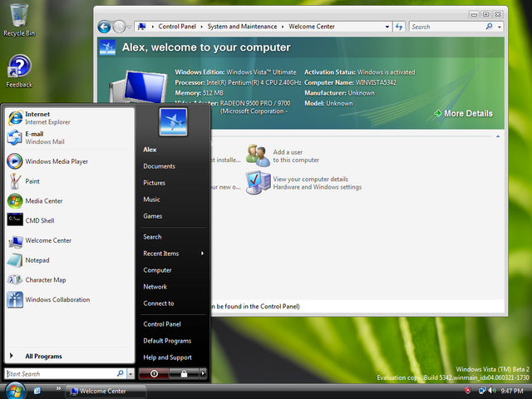
Task: Click the More Details link
Action: (463, 114)
